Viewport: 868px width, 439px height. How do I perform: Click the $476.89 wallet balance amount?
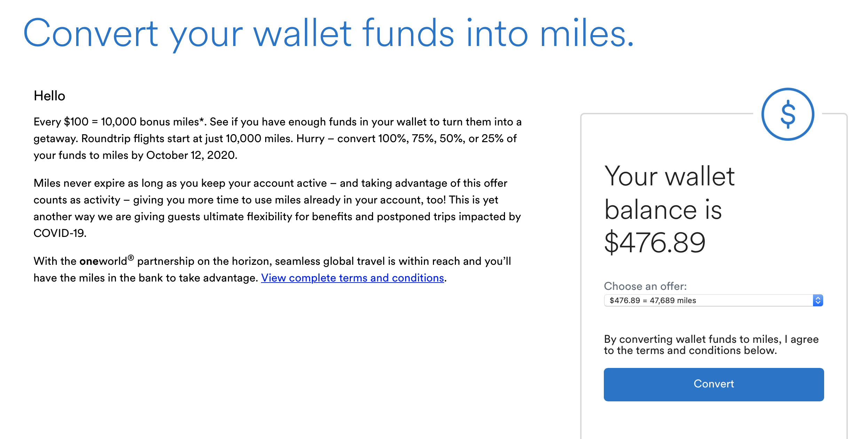[x=655, y=242]
